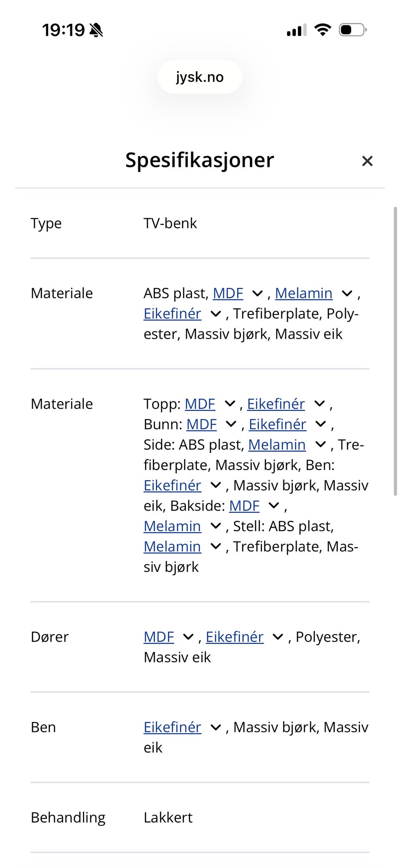The height and width of the screenshot is (868, 400).
Task: Open the Eikefinér link in first Materiale row
Action: [x=172, y=313]
